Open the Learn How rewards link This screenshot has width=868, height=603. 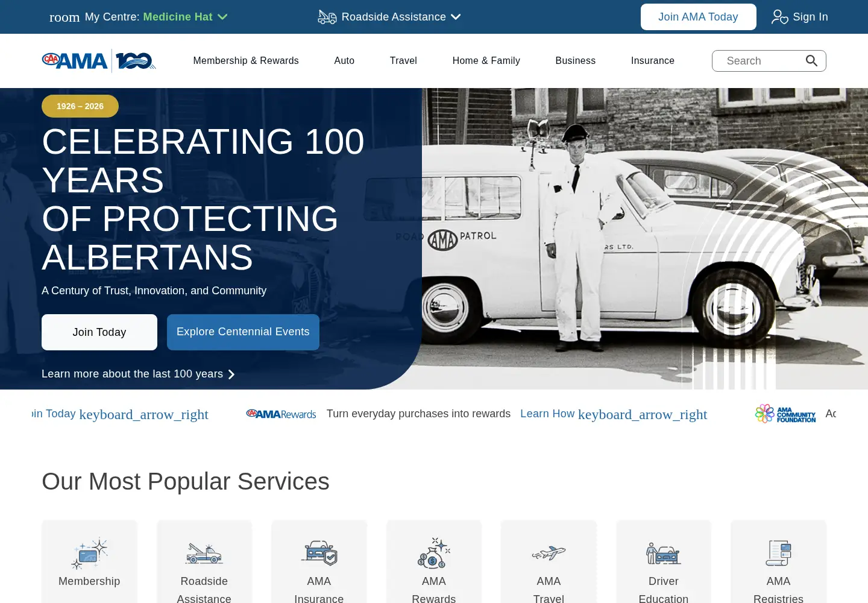(614, 414)
